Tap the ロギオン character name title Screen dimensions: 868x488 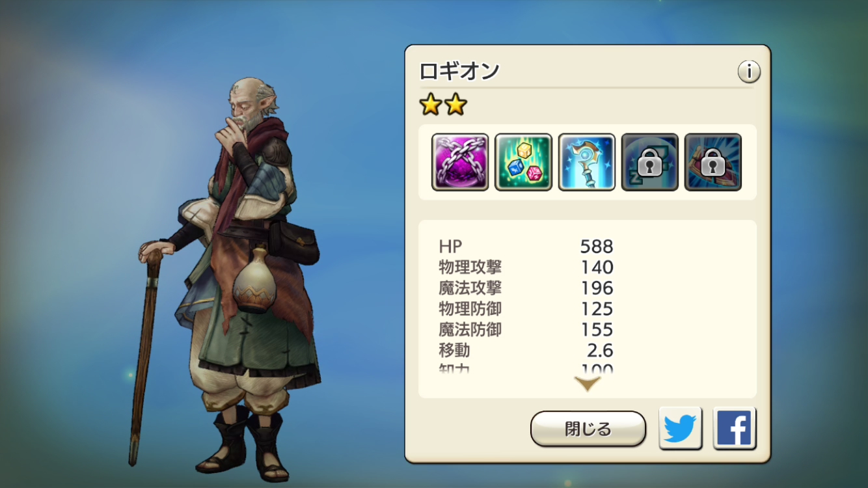pyautogui.click(x=459, y=71)
